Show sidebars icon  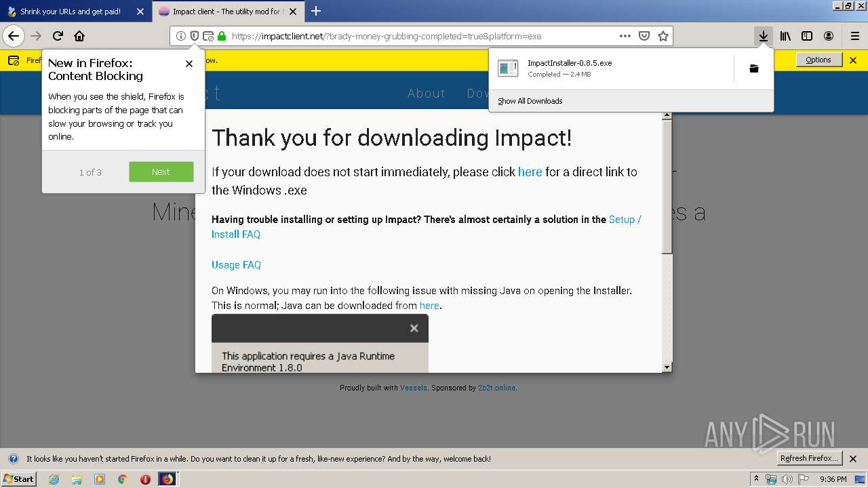coord(807,36)
